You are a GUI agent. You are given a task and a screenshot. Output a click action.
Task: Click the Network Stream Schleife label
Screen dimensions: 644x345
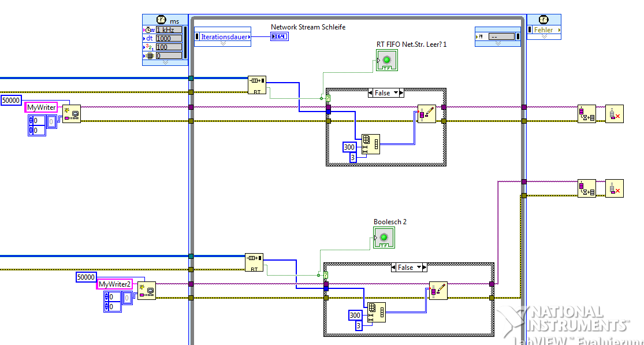click(x=308, y=27)
